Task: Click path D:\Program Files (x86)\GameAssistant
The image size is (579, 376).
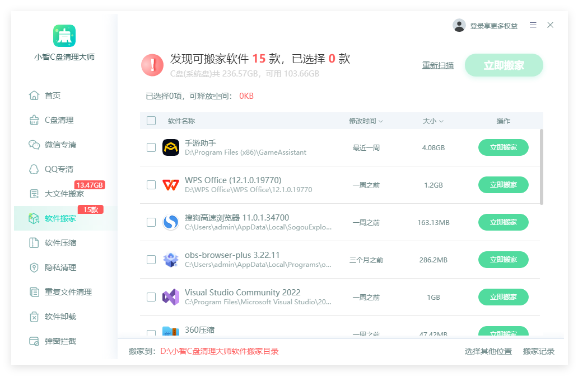Action: tap(246, 152)
